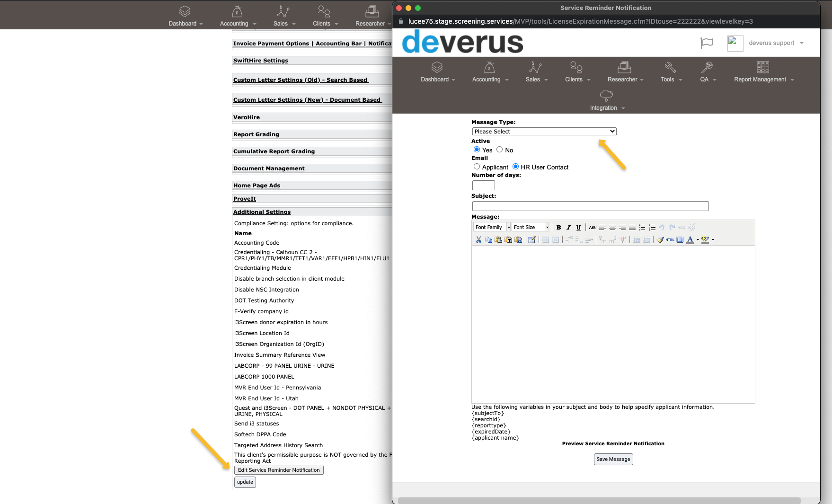Open the Message Type dropdown
This screenshot has width=832, height=504.
(544, 132)
